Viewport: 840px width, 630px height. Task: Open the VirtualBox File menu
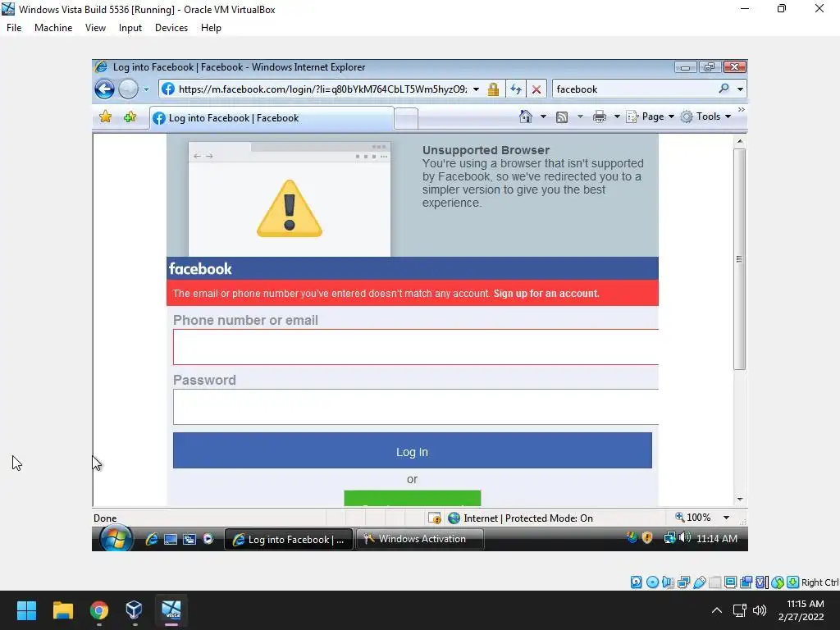[14, 28]
